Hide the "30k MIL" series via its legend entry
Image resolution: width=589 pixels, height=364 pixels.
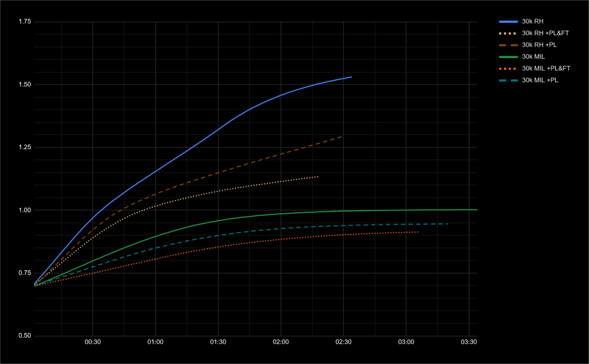coord(533,56)
